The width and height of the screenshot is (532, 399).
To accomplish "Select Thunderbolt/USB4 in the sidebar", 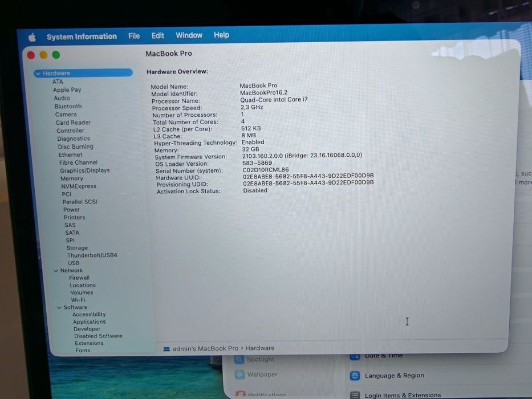I will (x=92, y=255).
